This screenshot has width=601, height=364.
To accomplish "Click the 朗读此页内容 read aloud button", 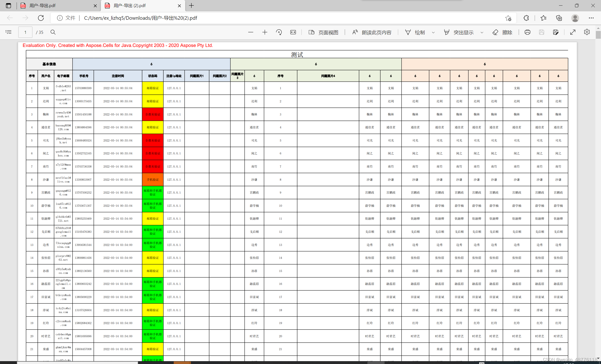I will pyautogui.click(x=372, y=32).
